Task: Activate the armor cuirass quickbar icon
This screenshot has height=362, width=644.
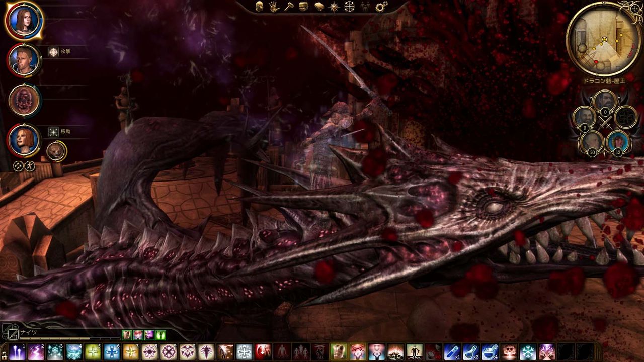Action: point(339,352)
